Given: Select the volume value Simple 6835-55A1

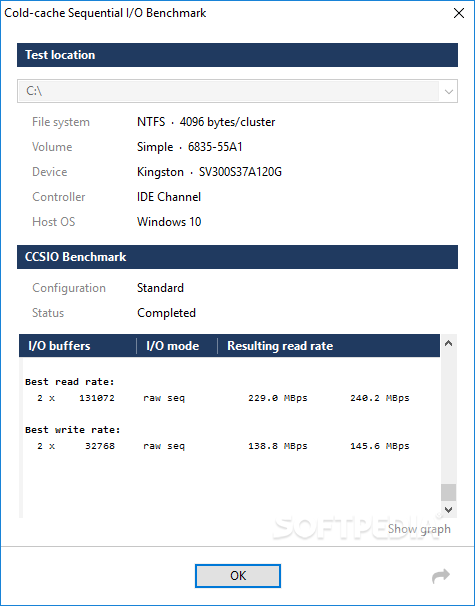Looking at the screenshot, I should click(189, 147).
